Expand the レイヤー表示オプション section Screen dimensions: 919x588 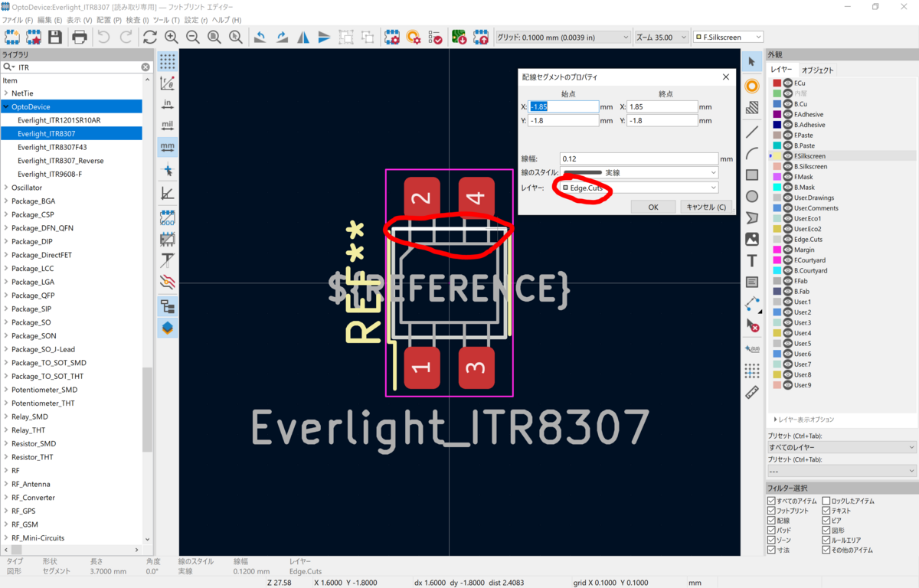click(804, 420)
